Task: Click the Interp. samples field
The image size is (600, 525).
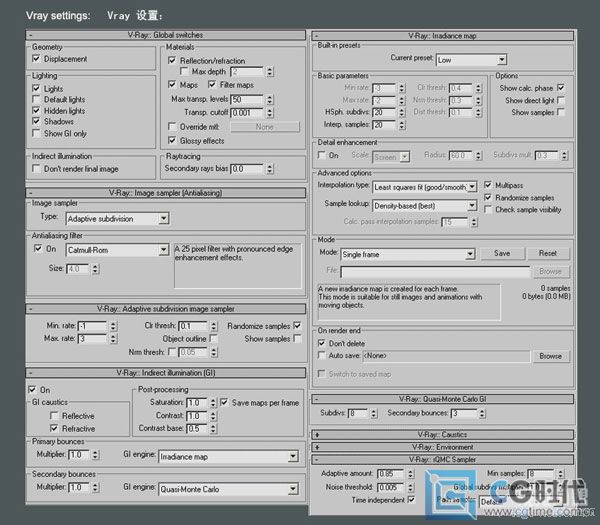Action: [x=384, y=125]
